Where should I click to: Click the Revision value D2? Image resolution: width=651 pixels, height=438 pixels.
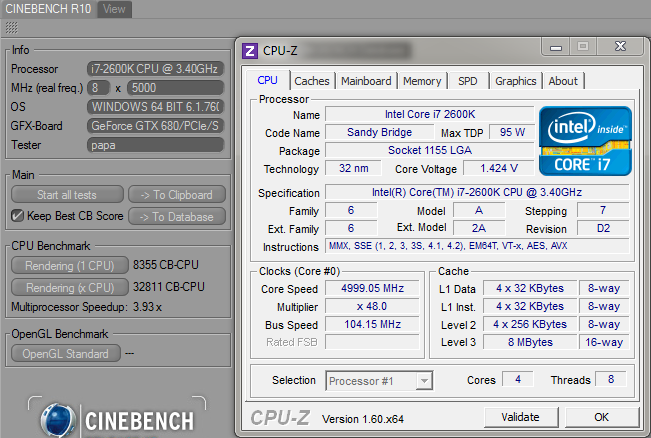tap(603, 228)
